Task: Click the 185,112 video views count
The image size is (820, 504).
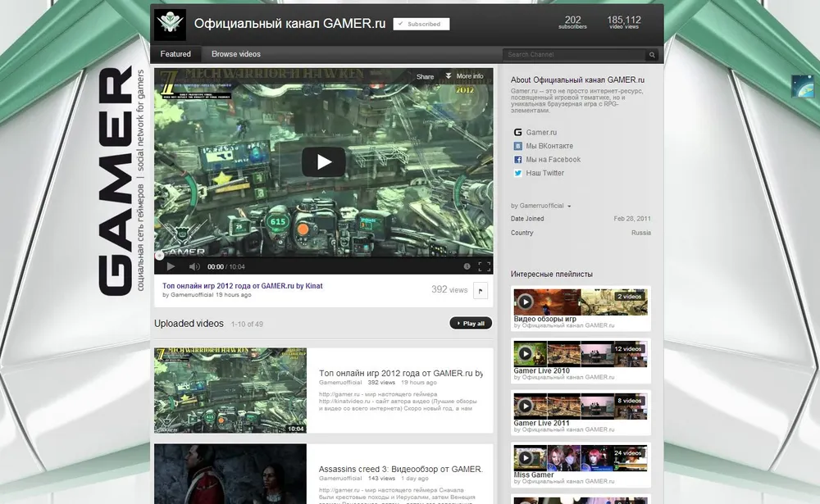Action: pos(624,22)
